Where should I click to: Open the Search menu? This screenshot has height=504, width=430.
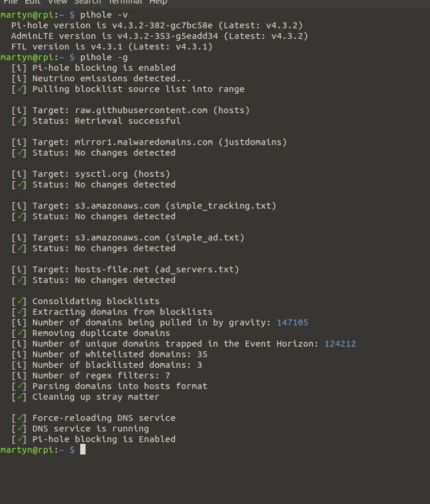click(x=87, y=2)
